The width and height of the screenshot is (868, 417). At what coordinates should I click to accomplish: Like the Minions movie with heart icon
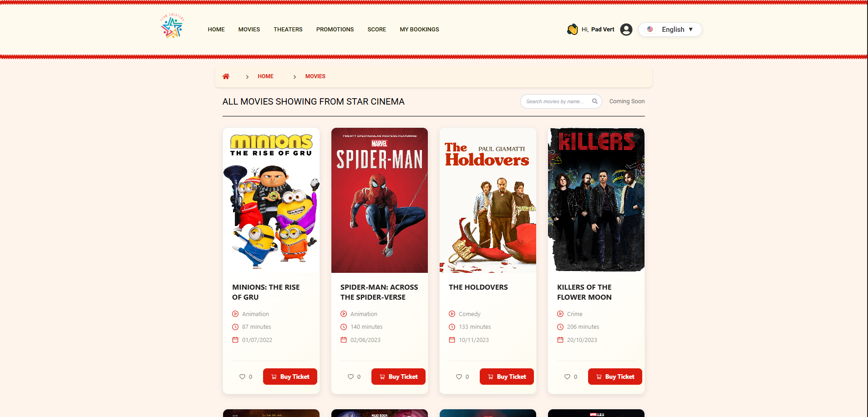(x=242, y=377)
